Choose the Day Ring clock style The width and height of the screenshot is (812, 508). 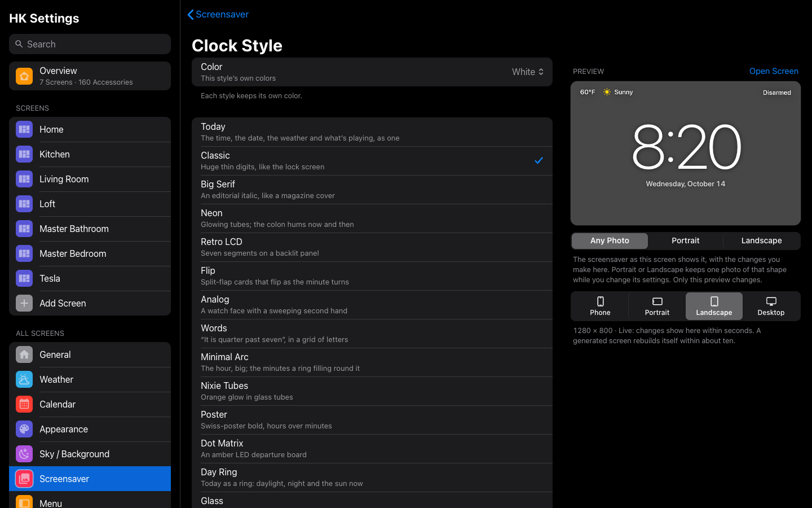tap(372, 478)
